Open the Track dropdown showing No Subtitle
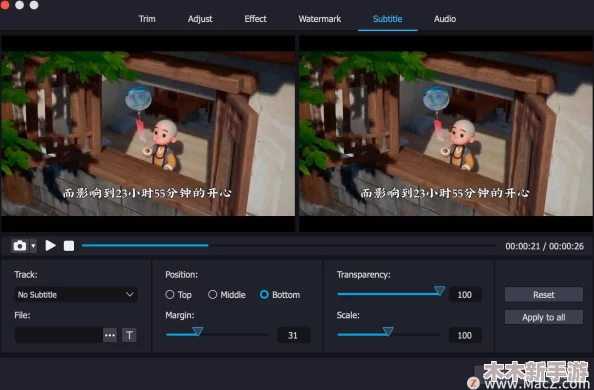The width and height of the screenshot is (594, 390). click(x=76, y=294)
